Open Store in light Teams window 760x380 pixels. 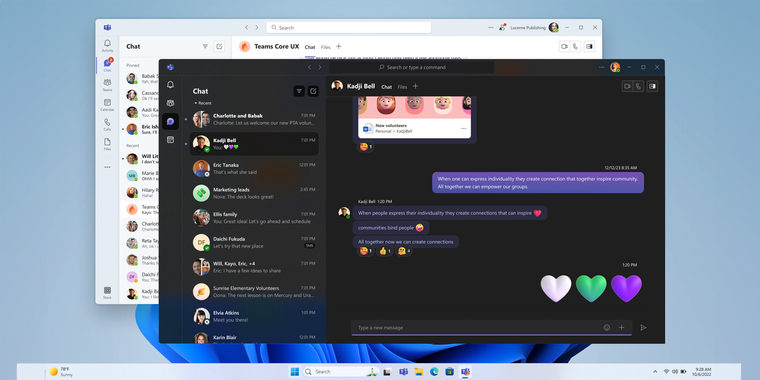click(107, 292)
